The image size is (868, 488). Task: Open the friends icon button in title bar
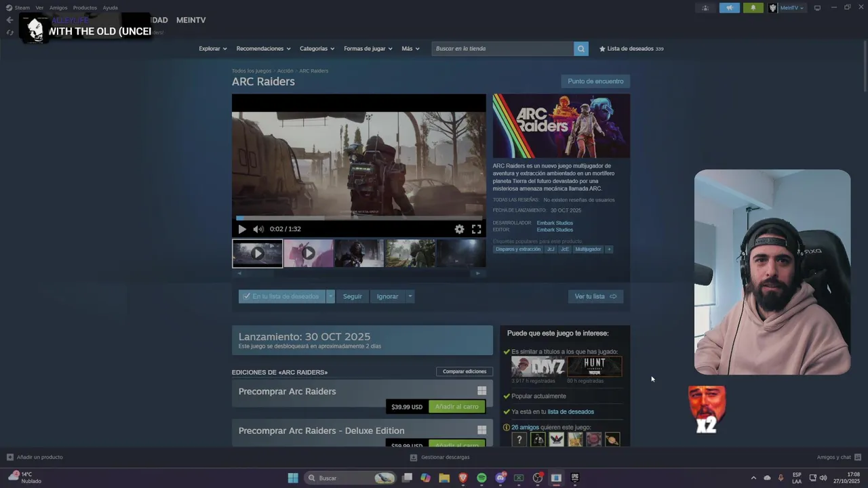tap(705, 7)
